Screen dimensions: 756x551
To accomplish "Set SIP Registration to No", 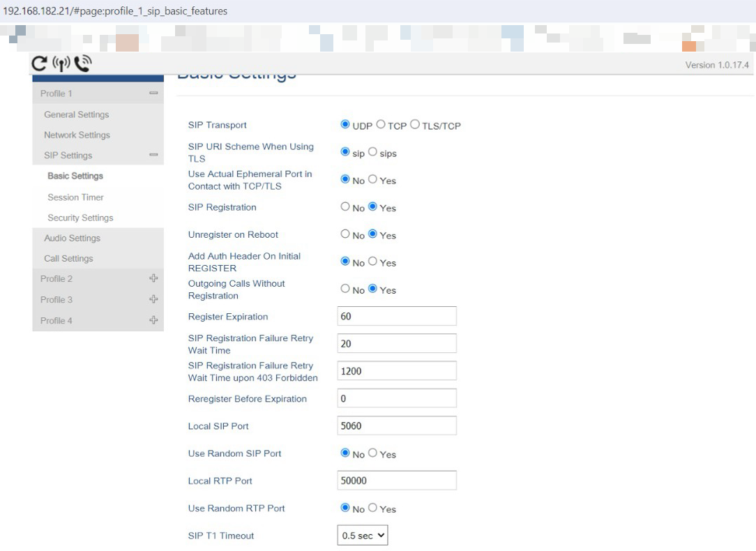I will 345,207.
